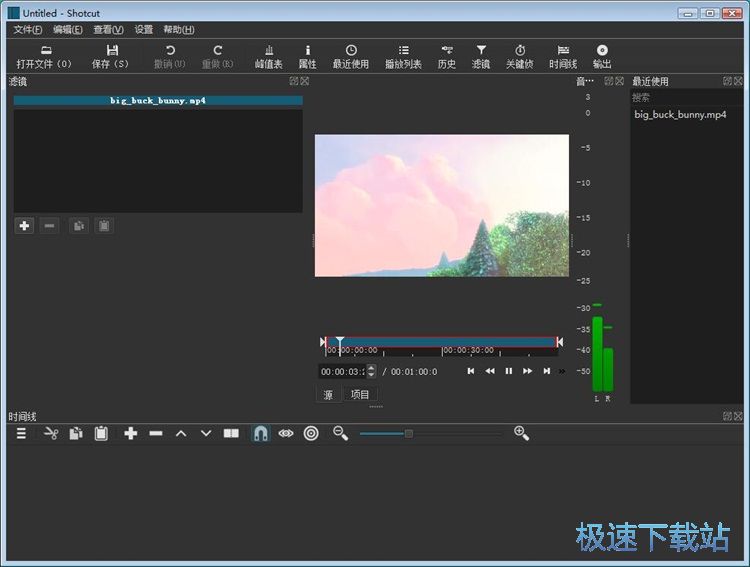Expand the player controls overflow arrow
This screenshot has height=567, width=750.
point(562,371)
